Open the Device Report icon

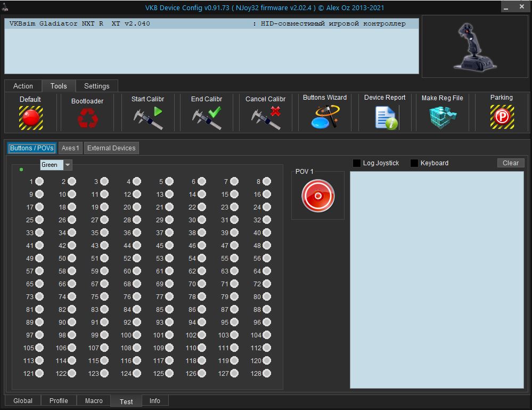pyautogui.click(x=385, y=117)
